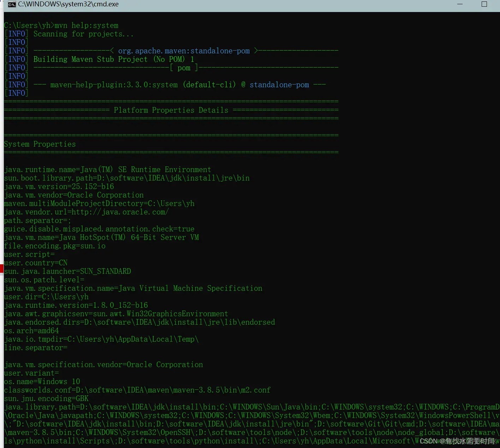This screenshot has width=500, height=448.
Task: Select the sun.os.patch.level= line
Action: coord(44,280)
